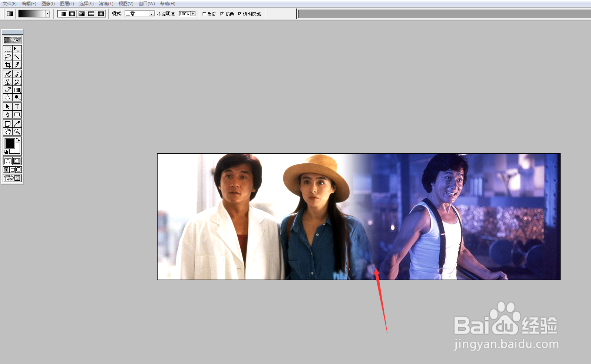Open the 图像(I) menu
The width and height of the screenshot is (591, 364).
48,4
